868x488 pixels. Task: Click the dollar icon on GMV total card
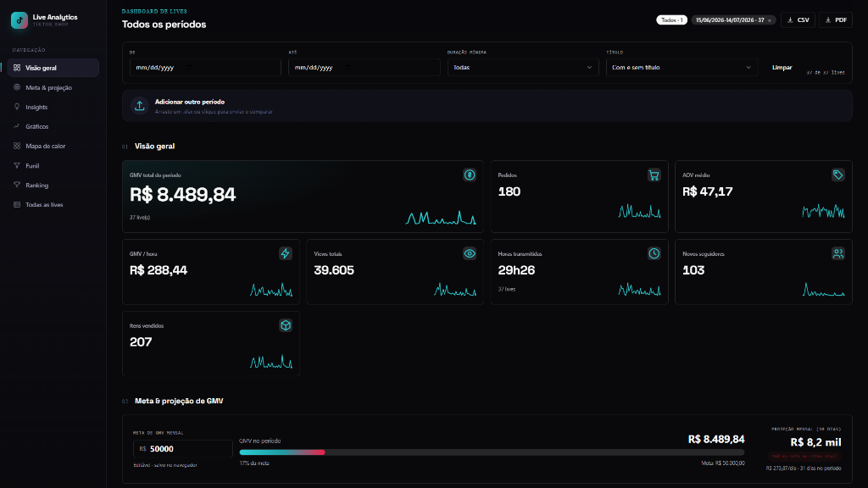(470, 175)
